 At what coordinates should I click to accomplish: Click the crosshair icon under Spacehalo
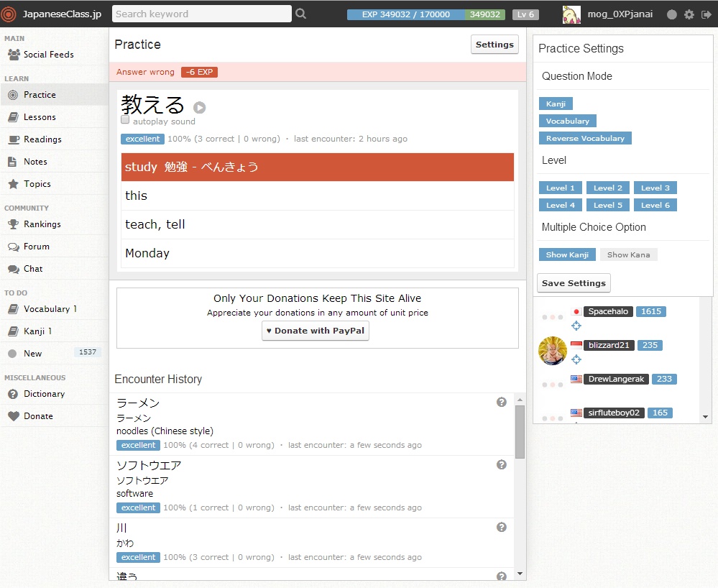click(576, 326)
